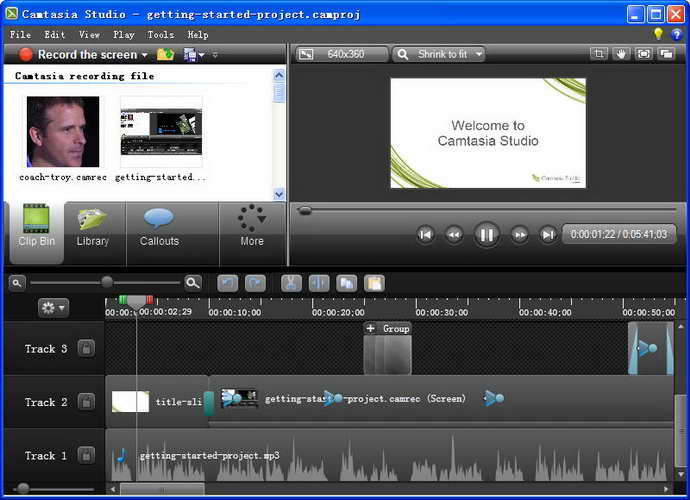The height and width of the screenshot is (500, 690).
Task: Click the Record the screen button
Action: pos(84,54)
